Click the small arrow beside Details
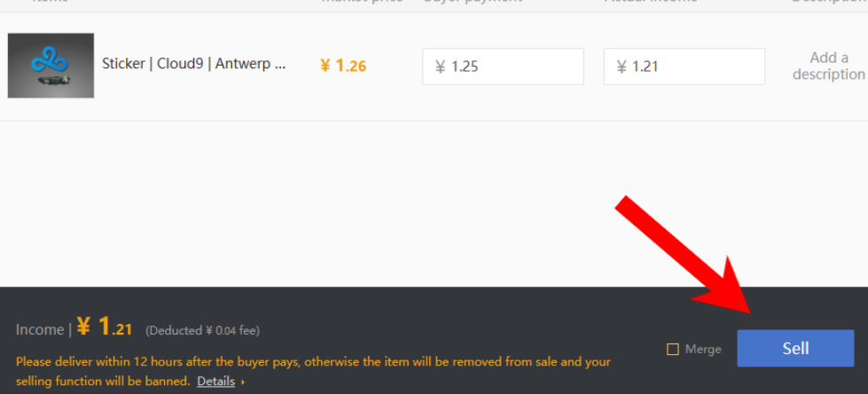Viewport: 868px width, 394px height. coord(242,382)
